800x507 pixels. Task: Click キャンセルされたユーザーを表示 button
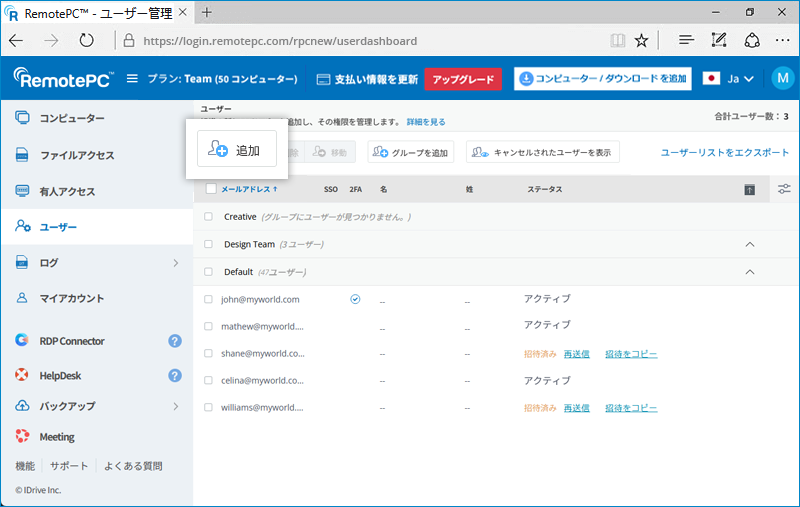[543, 152]
